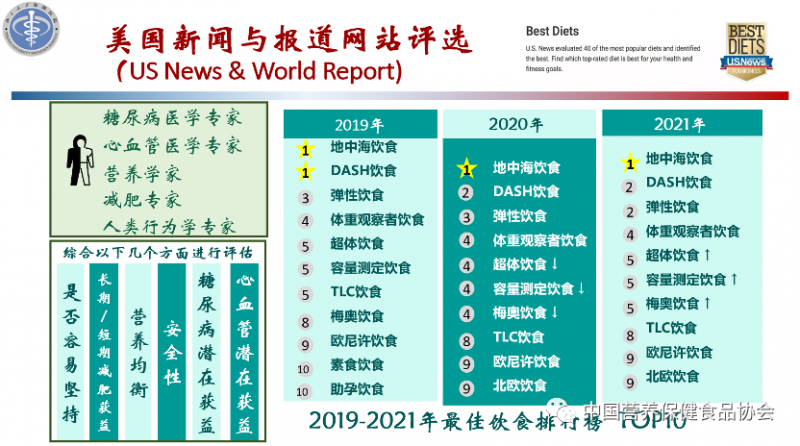This screenshot has height=446, width=800.
Task: Click the human silhouette figure icon
Action: pos(80,160)
